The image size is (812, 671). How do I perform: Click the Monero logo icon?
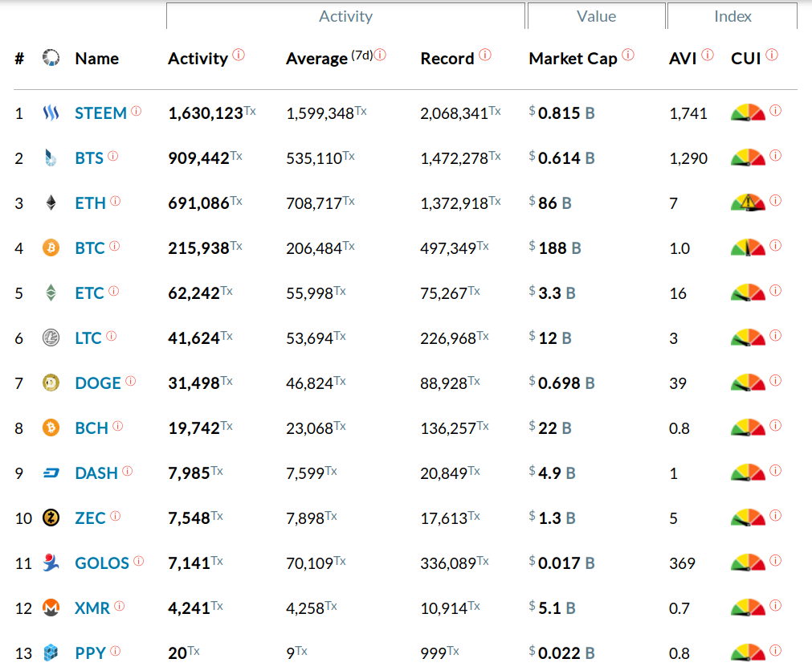tap(51, 608)
